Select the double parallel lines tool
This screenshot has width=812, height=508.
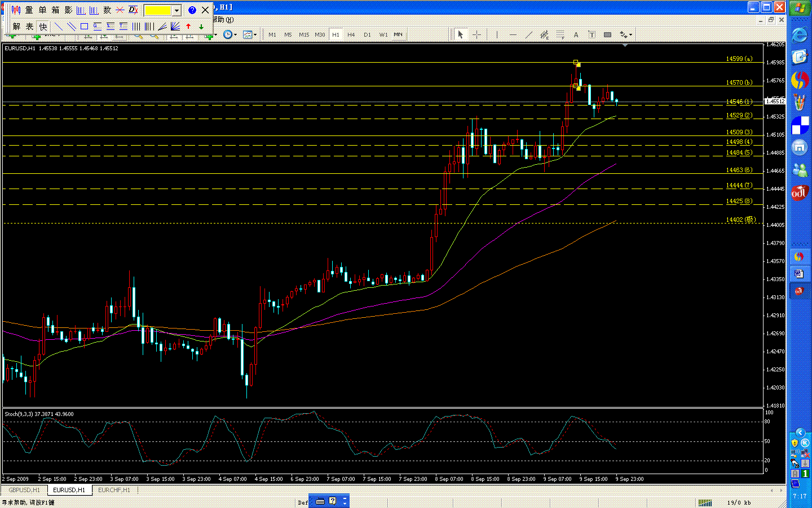[x=71, y=27]
